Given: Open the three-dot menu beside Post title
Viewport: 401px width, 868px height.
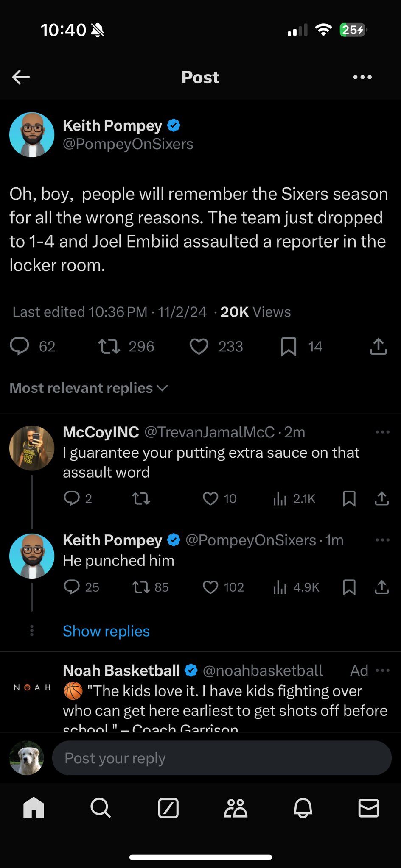Looking at the screenshot, I should (362, 77).
